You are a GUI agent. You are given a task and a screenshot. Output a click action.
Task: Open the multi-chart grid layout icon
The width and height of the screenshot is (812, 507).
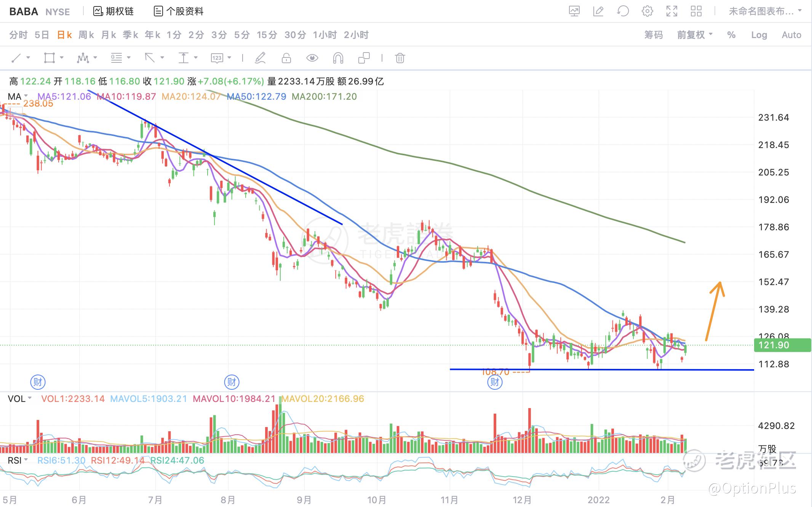coord(696,11)
